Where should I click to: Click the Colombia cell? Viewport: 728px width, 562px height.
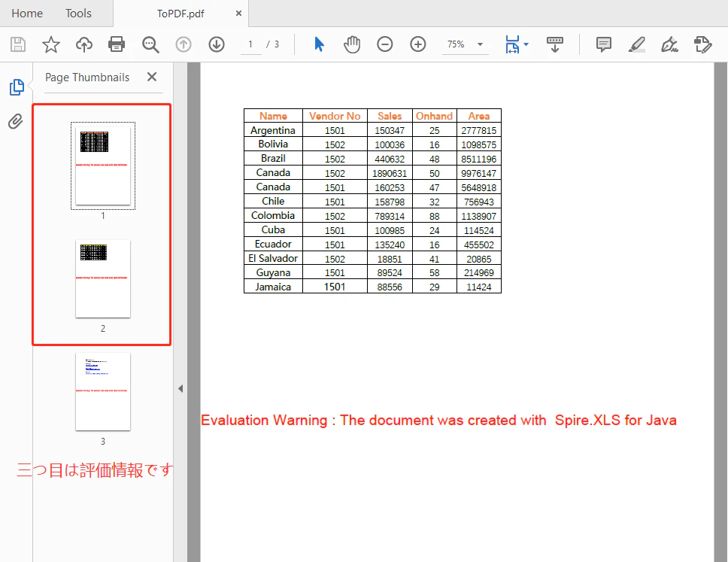coord(273,215)
